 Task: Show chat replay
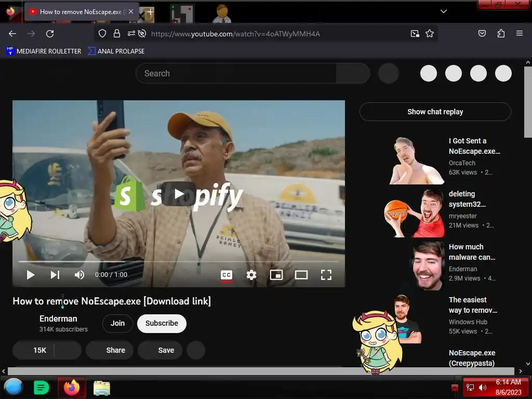point(435,112)
